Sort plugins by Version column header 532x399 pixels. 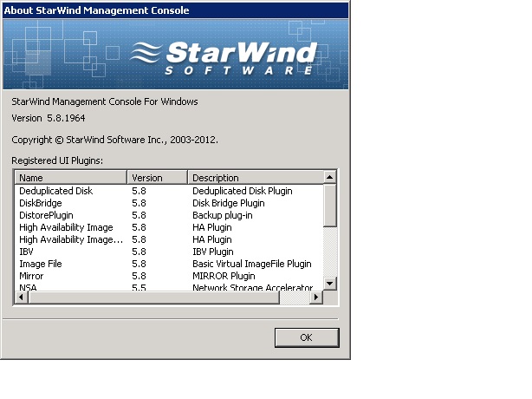[157, 178]
